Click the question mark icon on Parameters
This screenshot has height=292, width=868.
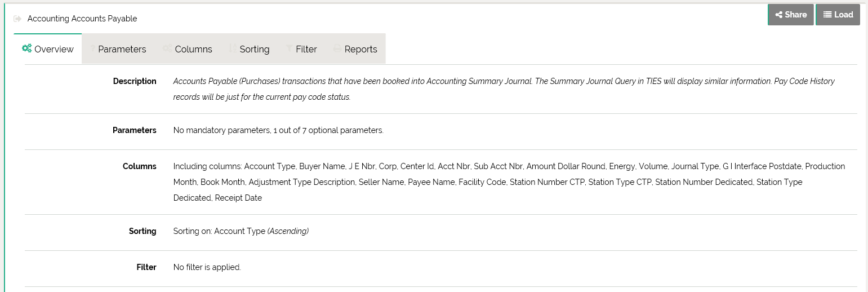point(93,49)
